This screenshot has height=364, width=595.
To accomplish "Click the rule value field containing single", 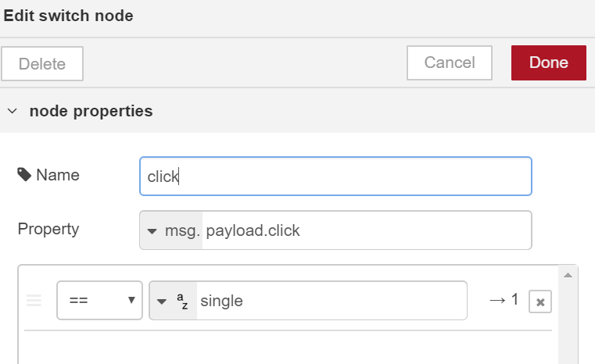I will click(332, 301).
